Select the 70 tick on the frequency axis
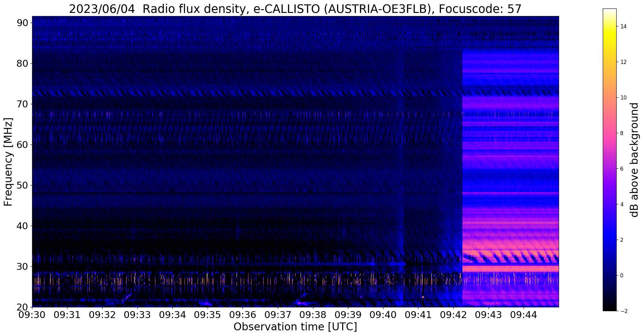Screen dimensions: 644x336 pos(23,104)
